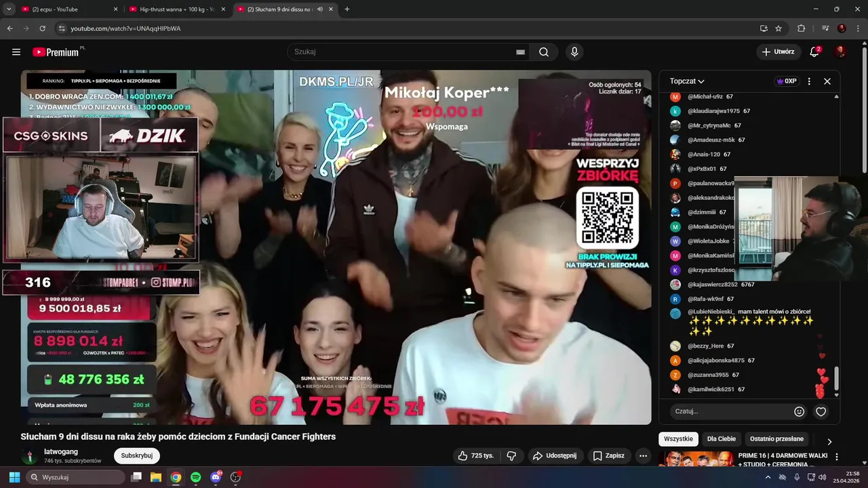Open the tab search dropdown arrow
The height and width of the screenshot is (488, 868).
point(9,9)
